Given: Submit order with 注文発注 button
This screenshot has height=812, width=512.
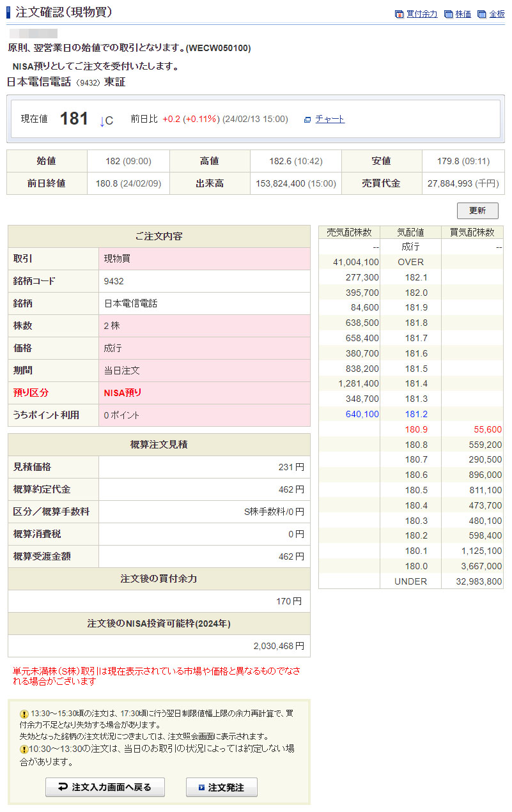Looking at the screenshot, I should (222, 787).
